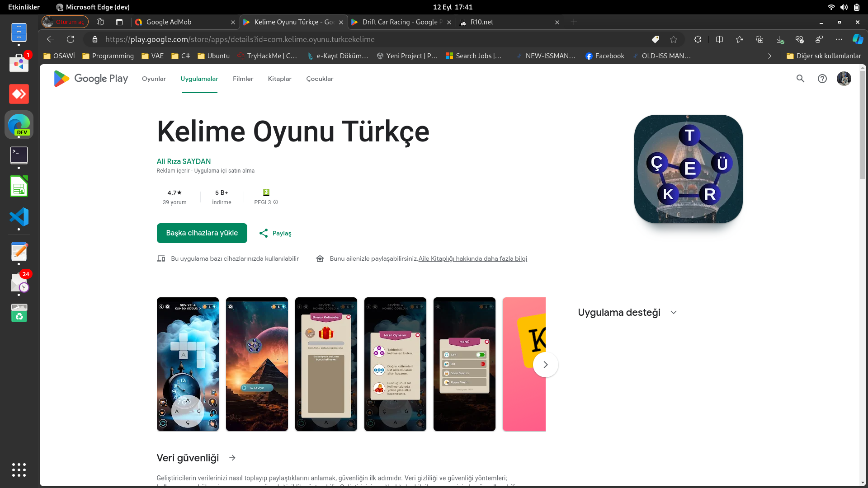Open Etkinlikler activities overview
The image size is (868, 488).
(x=24, y=7)
